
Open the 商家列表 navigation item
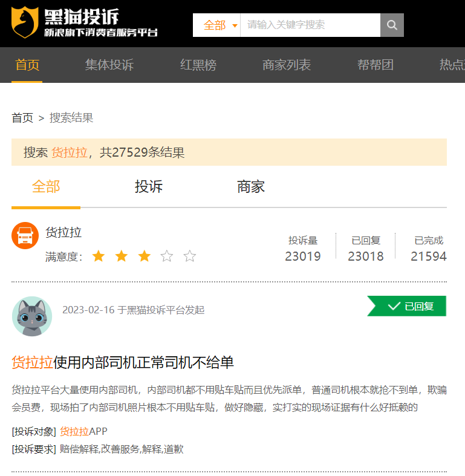coord(287,65)
